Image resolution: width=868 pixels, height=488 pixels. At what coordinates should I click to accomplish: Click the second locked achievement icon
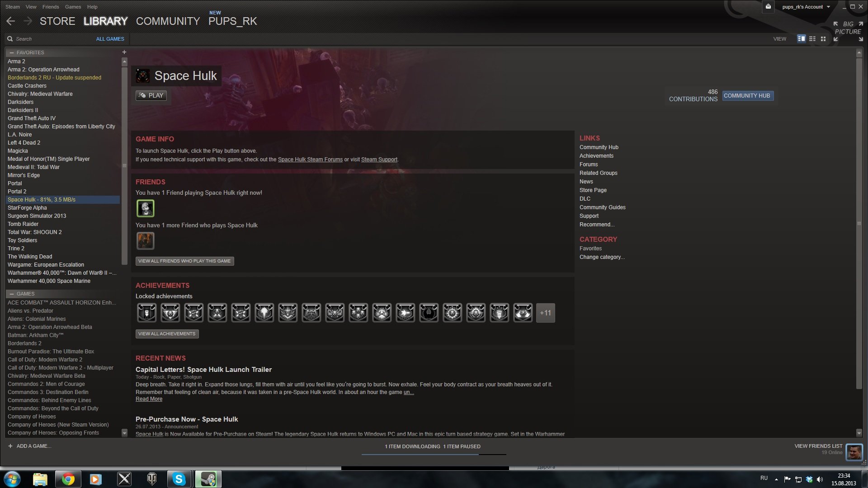pos(170,313)
